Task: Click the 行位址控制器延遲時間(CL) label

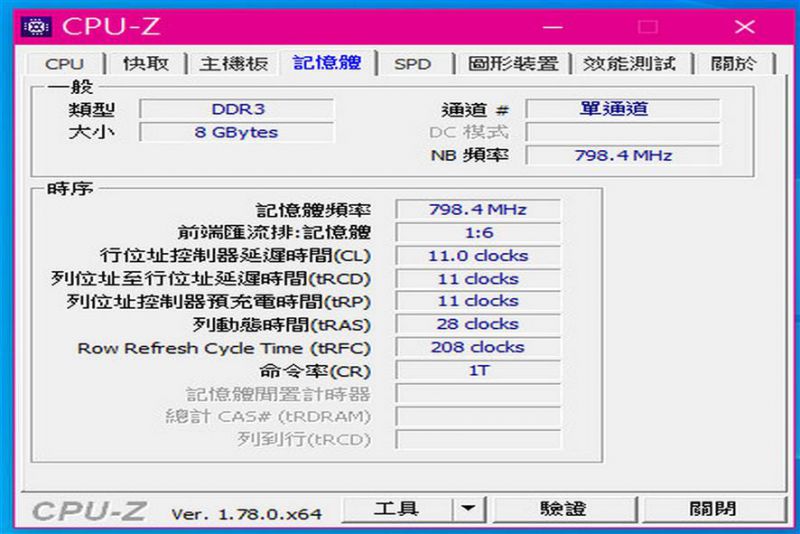Action: pyautogui.click(x=235, y=256)
